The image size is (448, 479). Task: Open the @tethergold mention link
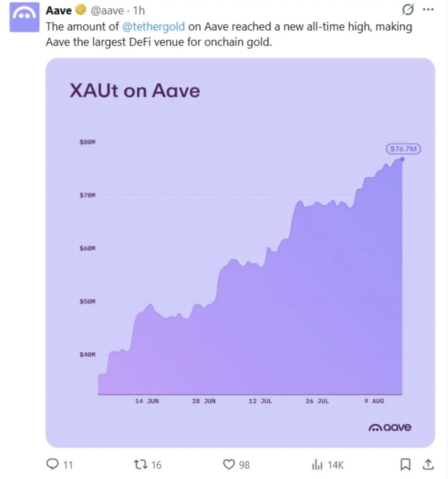153,27
